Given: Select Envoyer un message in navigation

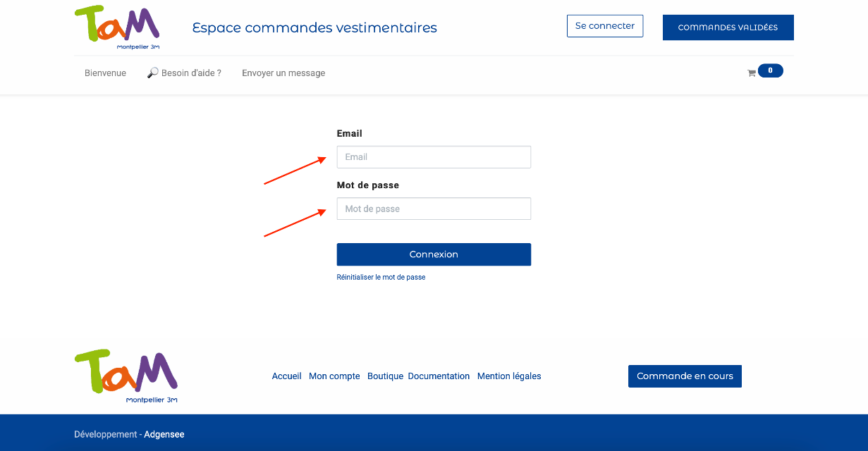Looking at the screenshot, I should coord(283,73).
